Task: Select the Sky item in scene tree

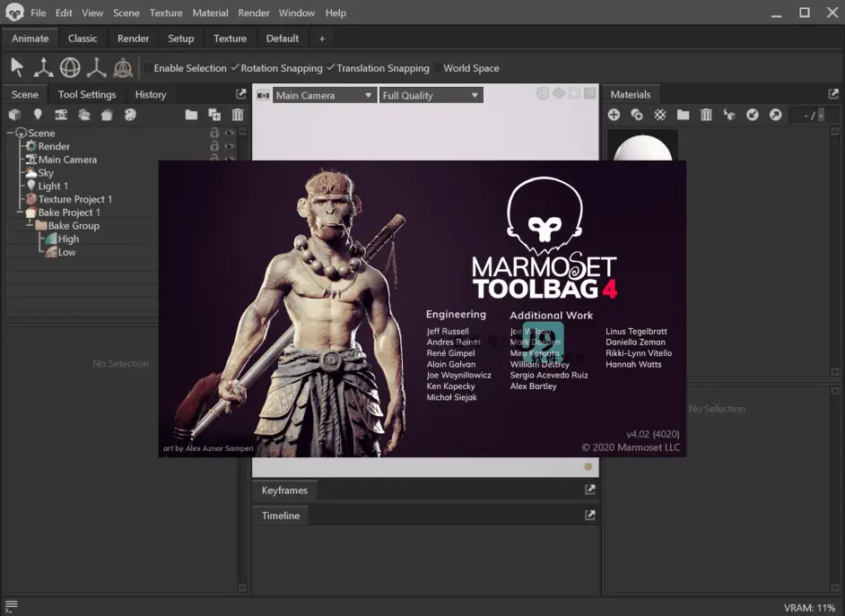Action: coord(46,173)
